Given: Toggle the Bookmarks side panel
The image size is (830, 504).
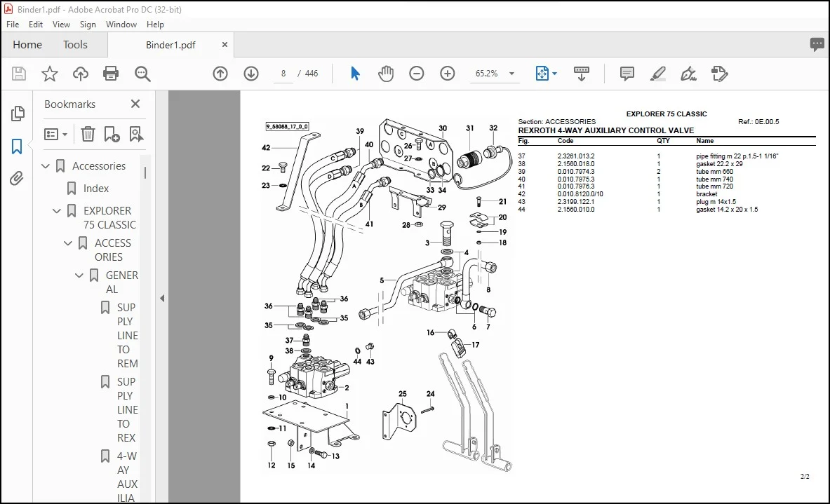Looking at the screenshot, I should (x=17, y=147).
